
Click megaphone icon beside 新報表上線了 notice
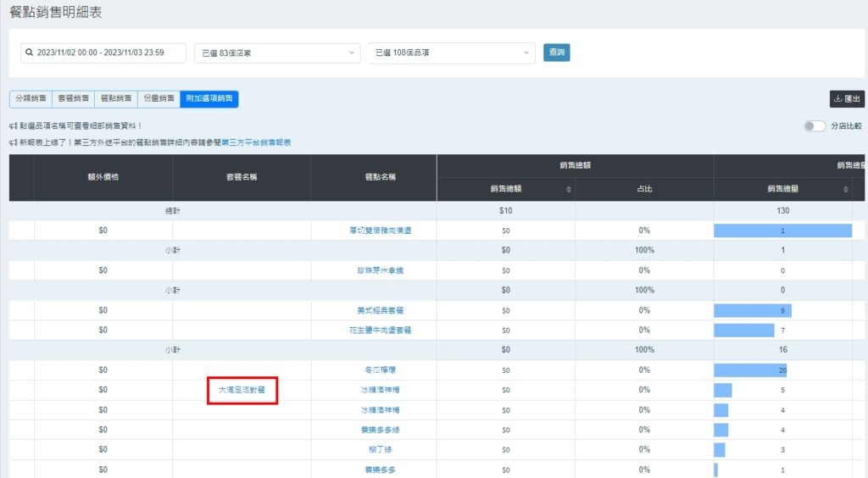14,142
